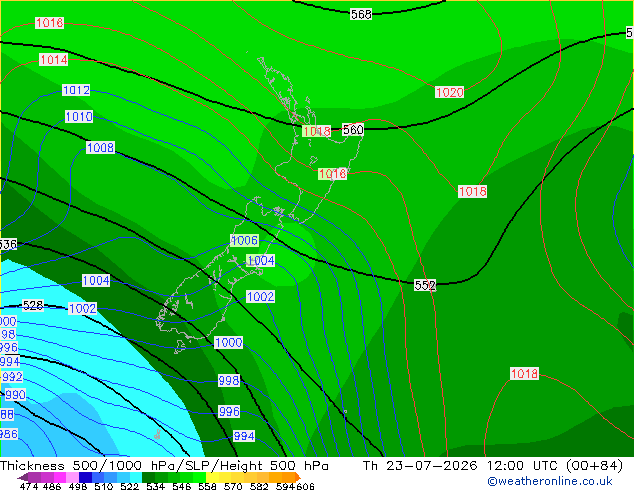Image resolution: width=634 pixels, height=490 pixels.
Task: Click the legend value 534
Action: [x=155, y=486]
